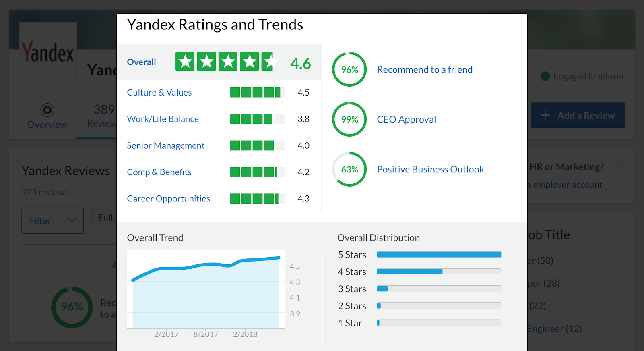Click the Overview tab label
The width and height of the screenshot is (644, 351).
pos(47,125)
